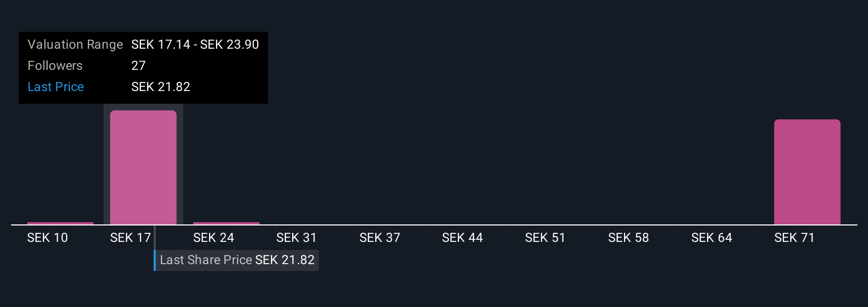The image size is (868, 307).
Task: Select the SEK 44 axis label
Action: click(x=462, y=238)
